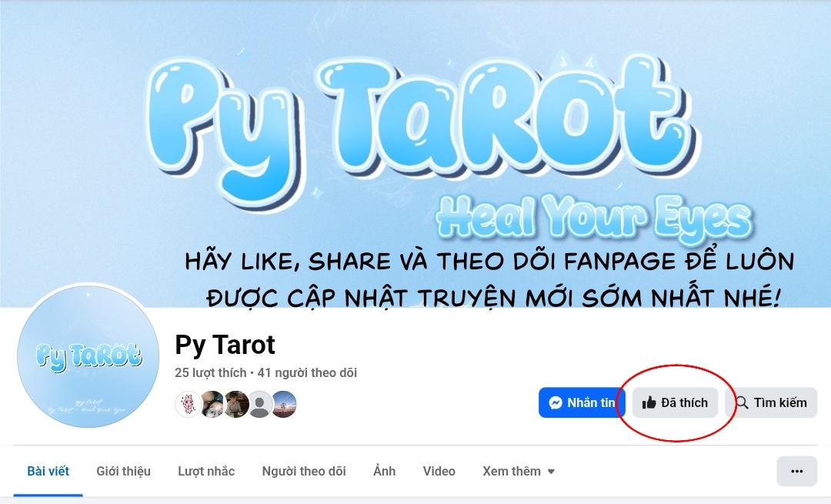This screenshot has width=831, height=504.
Task: Click the magnifying glass search icon
Action: click(742, 402)
